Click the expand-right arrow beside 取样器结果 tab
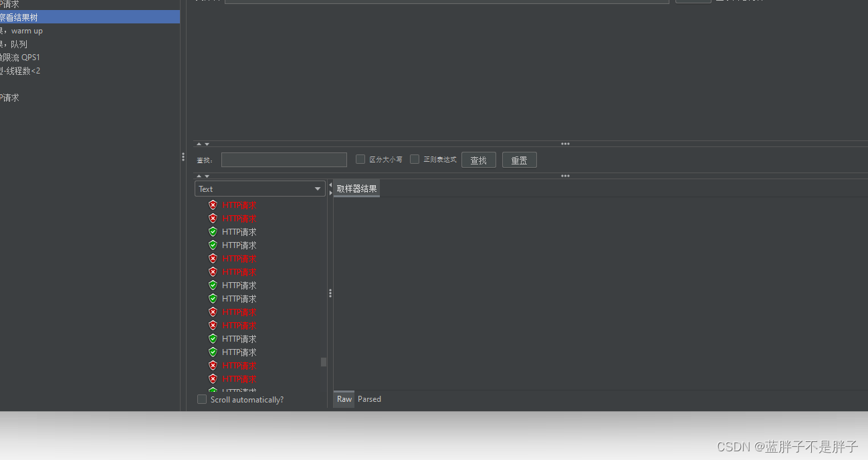 330,193
